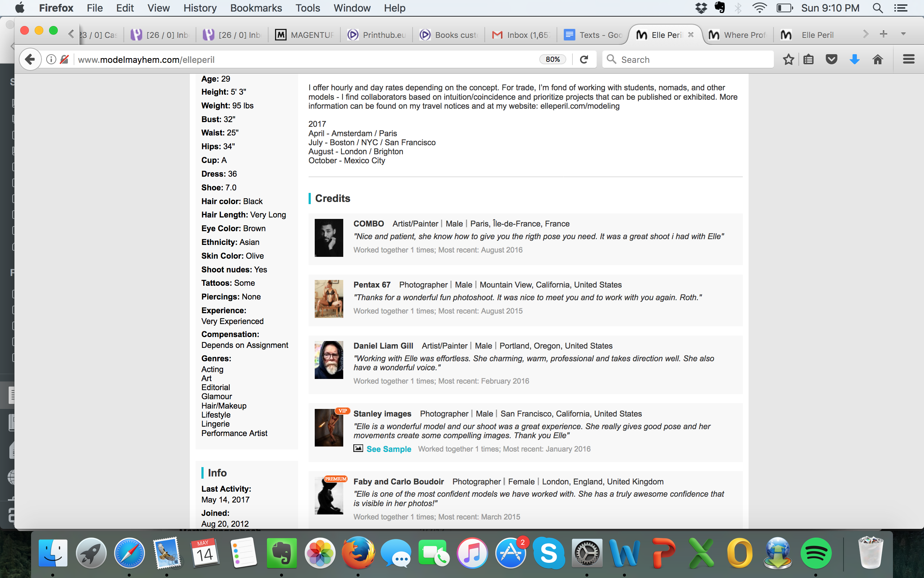Open Dropbox menu bar icon
This screenshot has height=578, width=924.
701,8
